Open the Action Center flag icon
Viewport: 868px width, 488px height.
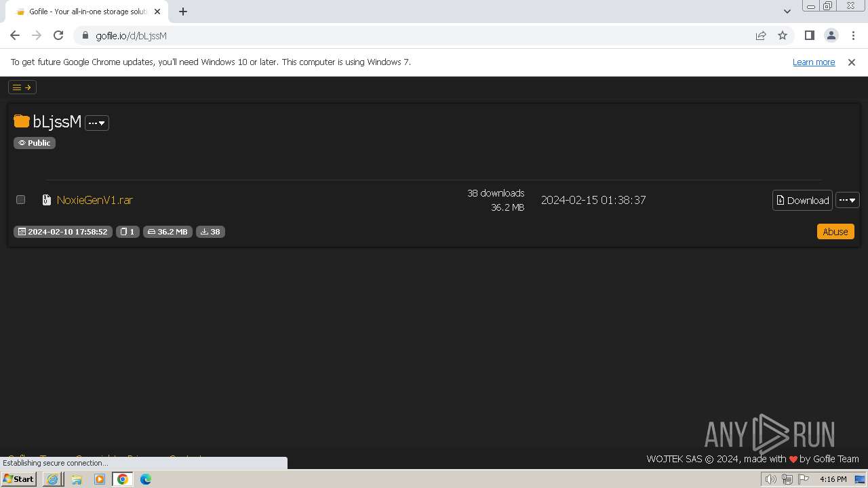coord(804,479)
